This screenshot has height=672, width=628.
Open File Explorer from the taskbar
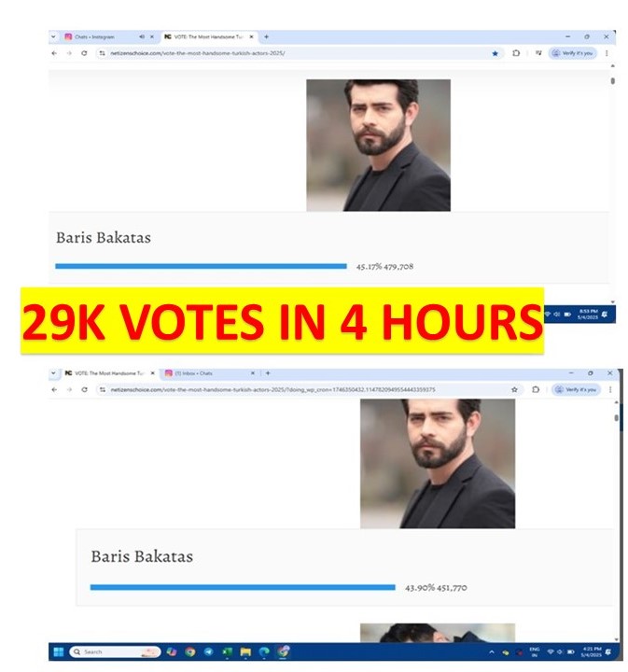click(245, 651)
